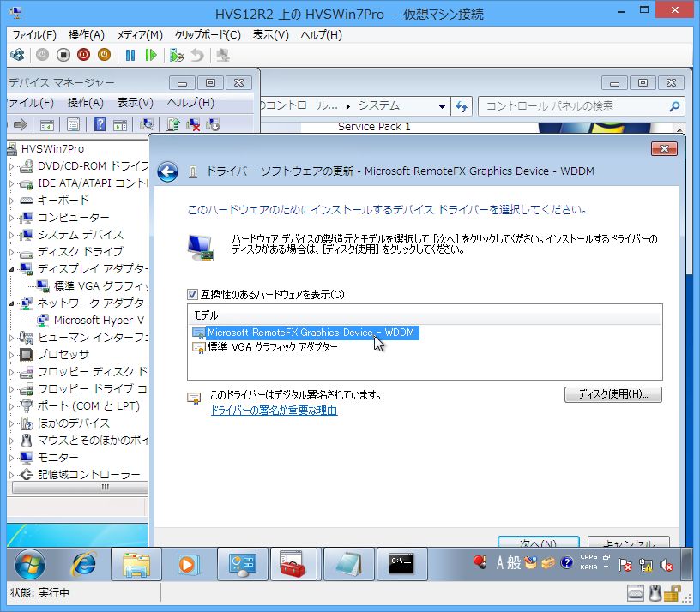Click ディスク使用(H)... button
Screen dimensions: 700x612
[x=613, y=394]
